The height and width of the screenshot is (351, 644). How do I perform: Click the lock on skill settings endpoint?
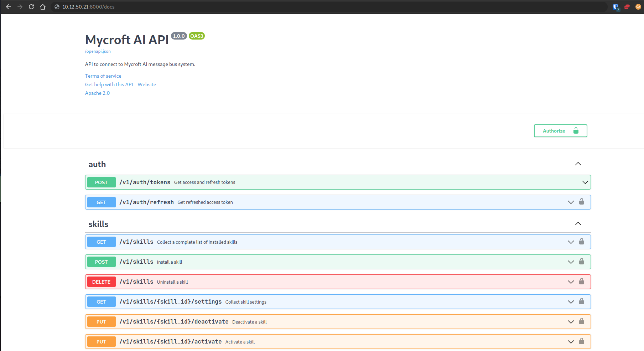(582, 301)
